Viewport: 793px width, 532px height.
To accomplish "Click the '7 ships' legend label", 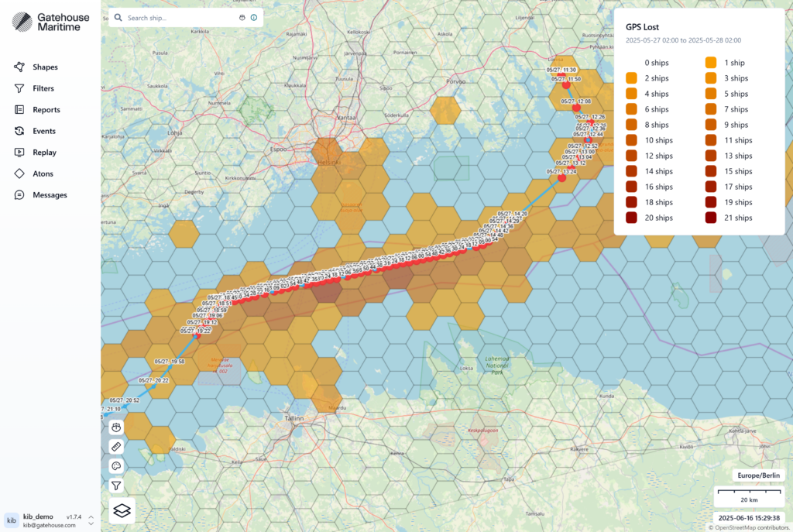I will (736, 109).
